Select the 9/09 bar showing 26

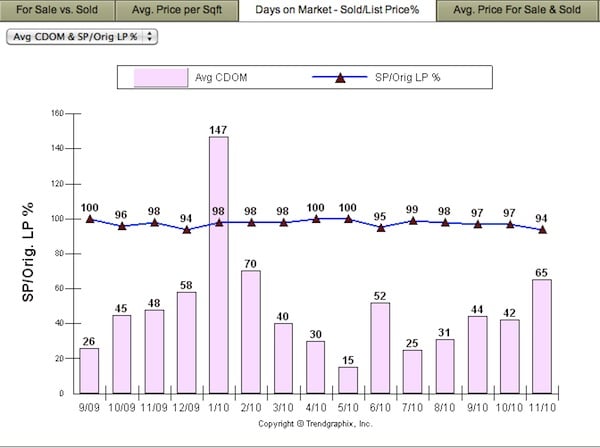90,370
